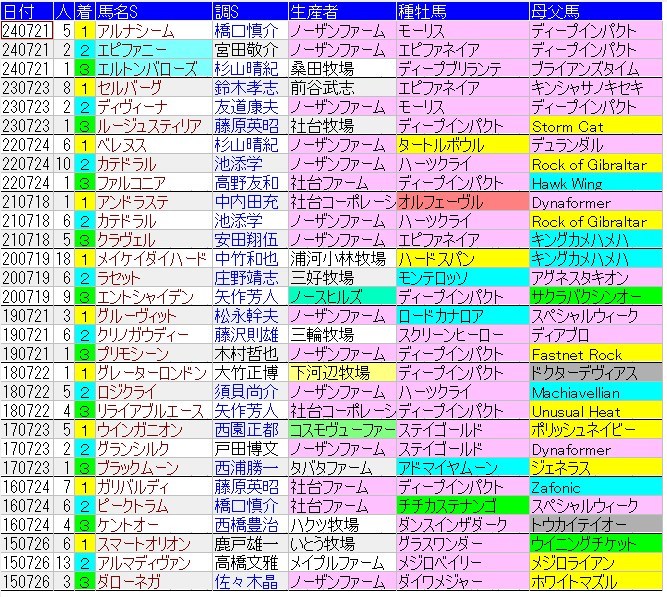667x597 pixels.
Task: Select horse リライアブルエース
Action: pos(154,411)
